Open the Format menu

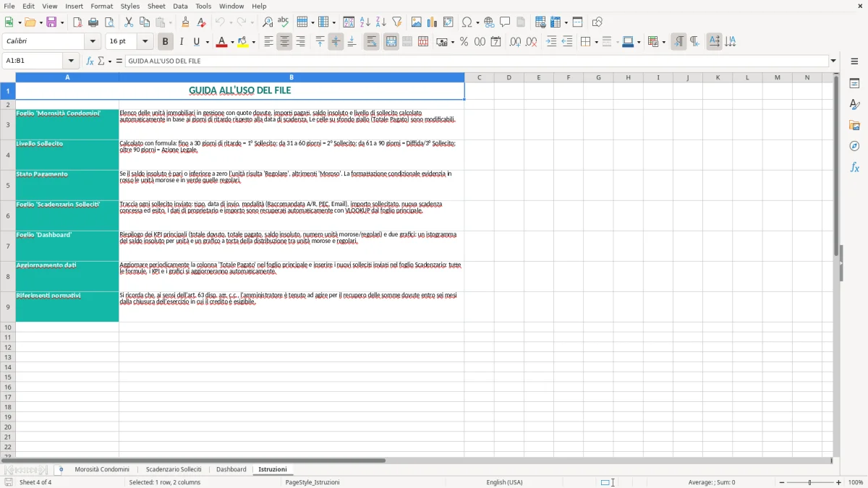coord(101,6)
